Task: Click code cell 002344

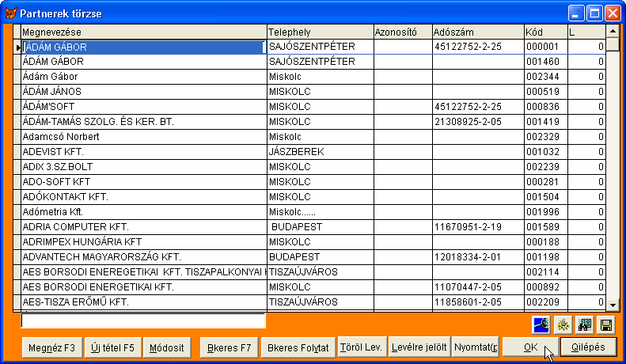Action: tap(546, 77)
